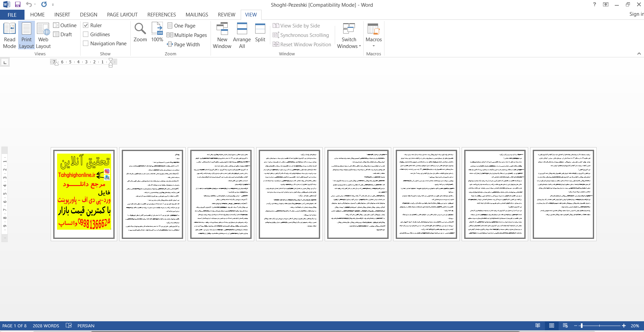Screen dimensions: 644x332
Task: Switch to Outline view
Action: (65, 25)
